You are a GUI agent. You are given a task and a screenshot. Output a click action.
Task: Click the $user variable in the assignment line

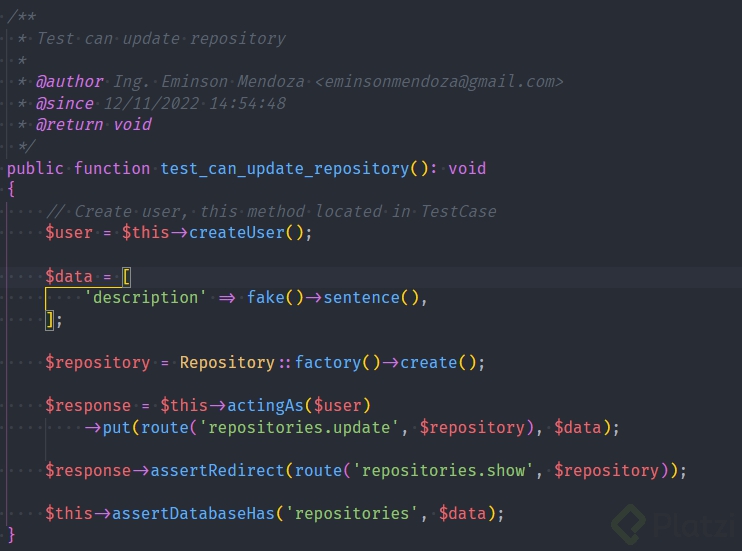pyautogui.click(x=69, y=233)
